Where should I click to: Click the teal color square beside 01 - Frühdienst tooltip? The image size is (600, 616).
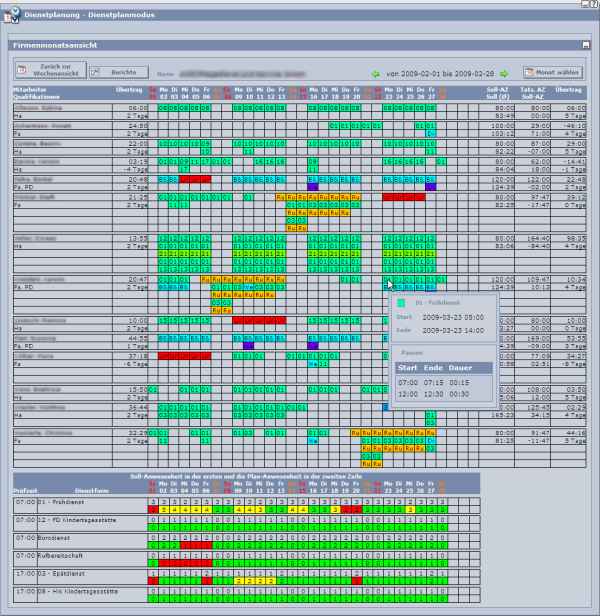[401, 303]
